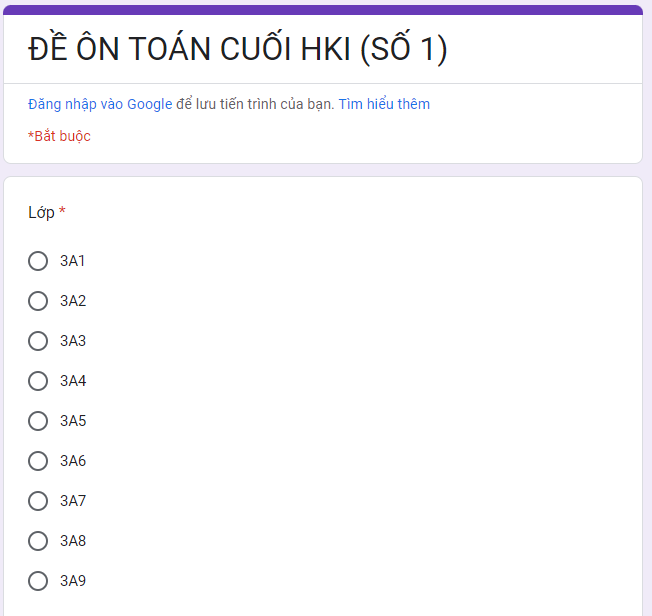Select the 3A5 radio circle

pyautogui.click(x=38, y=421)
